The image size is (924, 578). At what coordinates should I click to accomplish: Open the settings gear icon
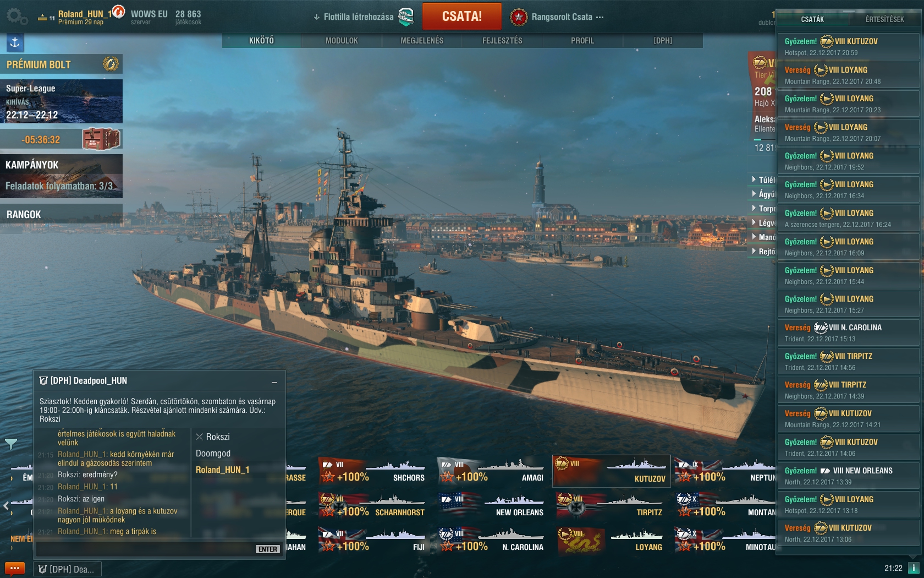point(16,16)
